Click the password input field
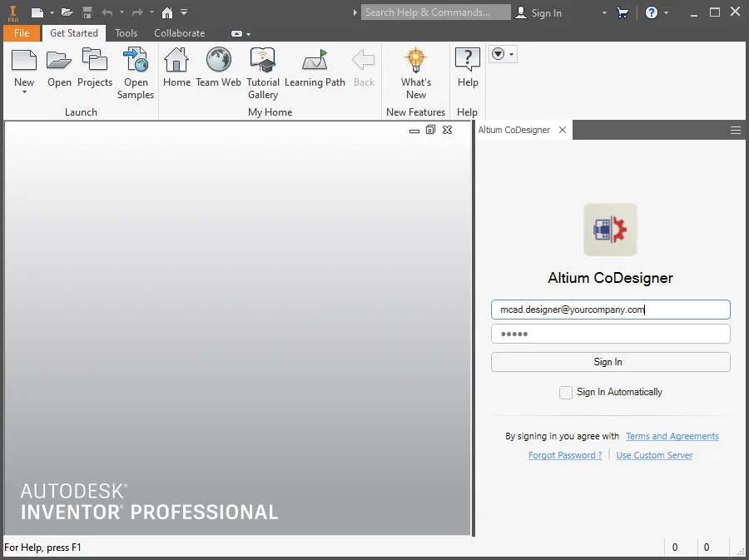 [611, 334]
